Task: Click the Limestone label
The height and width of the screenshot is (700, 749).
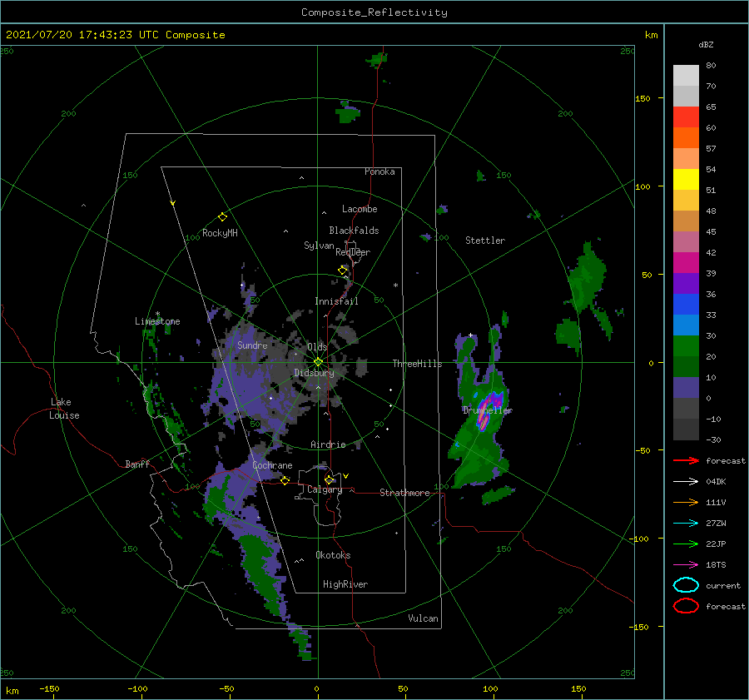Action: pos(157,321)
